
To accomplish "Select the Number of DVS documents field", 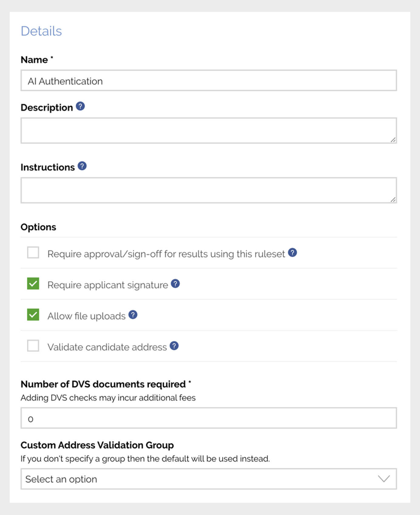I will (x=208, y=418).
